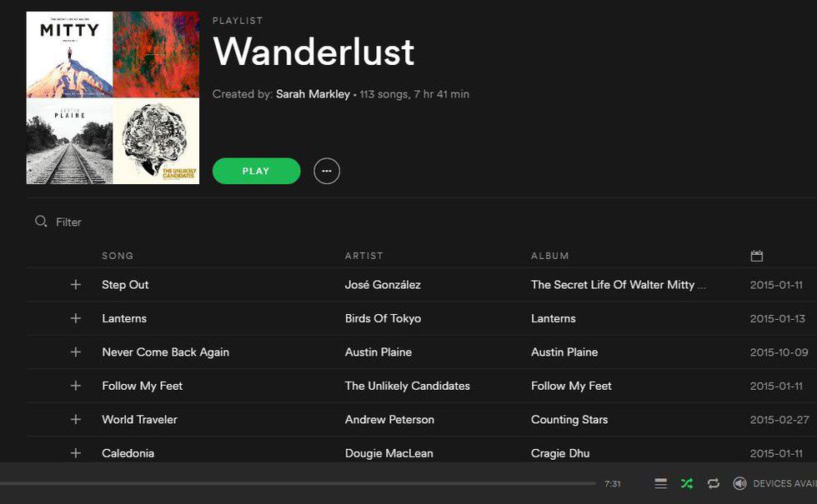Screen dimensions: 817x504
Task: Sort by date added calendar header
Action: click(x=757, y=256)
